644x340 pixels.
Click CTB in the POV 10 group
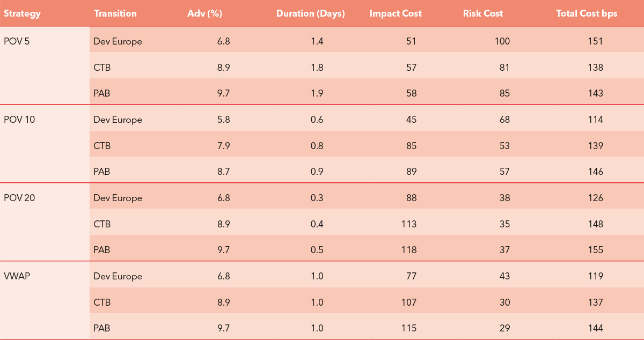click(102, 145)
